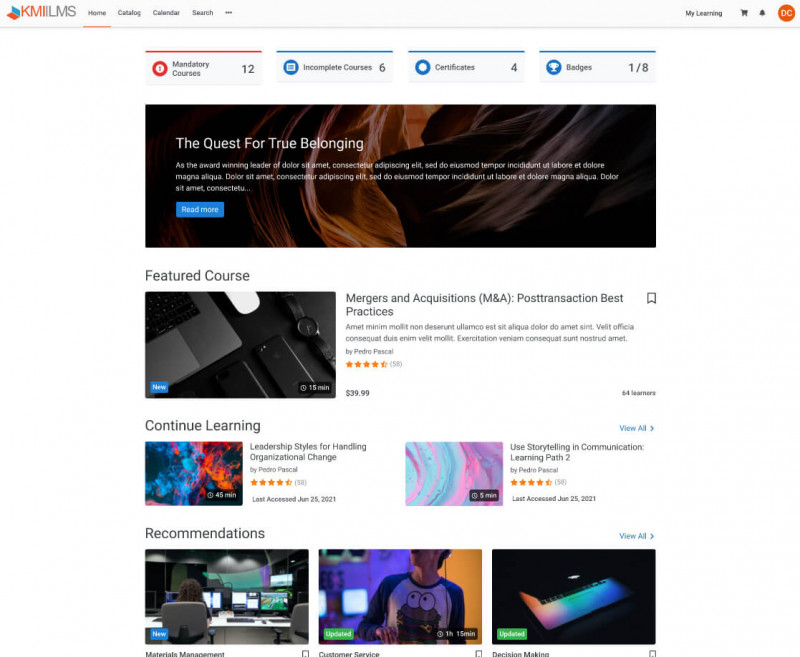
Task: Open the Calendar section
Action: coord(165,13)
